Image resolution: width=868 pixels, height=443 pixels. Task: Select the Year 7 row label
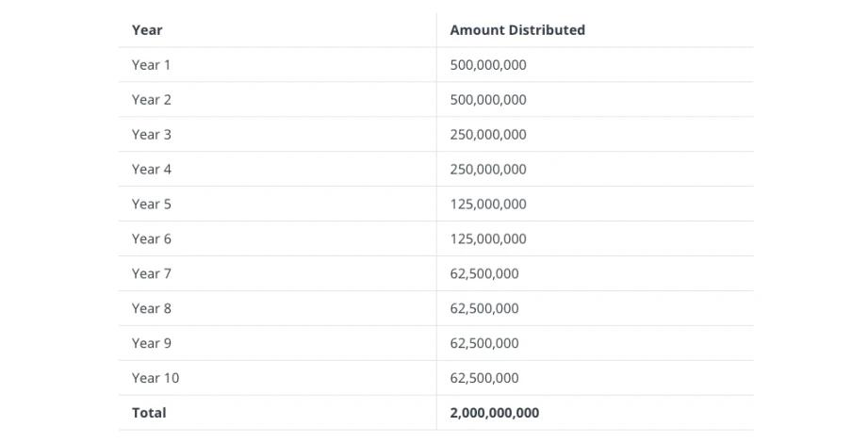(x=152, y=274)
